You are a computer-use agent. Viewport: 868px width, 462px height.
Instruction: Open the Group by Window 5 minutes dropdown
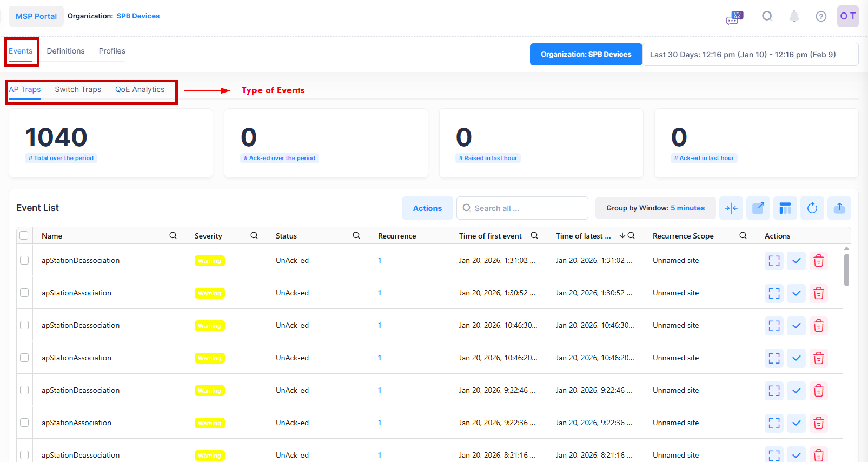(655, 208)
